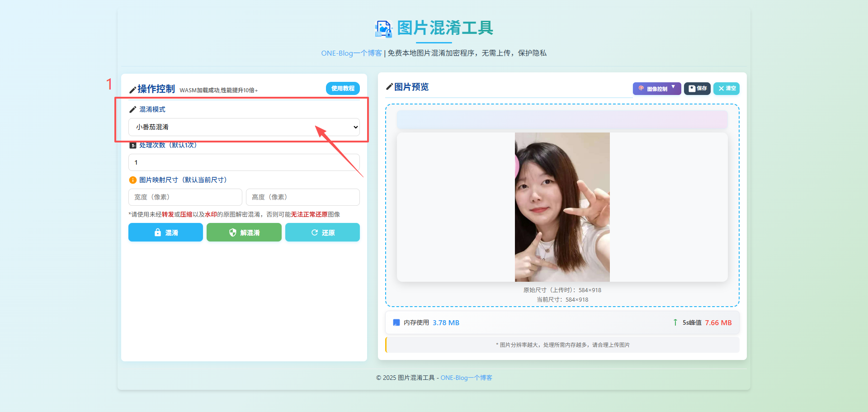Screen dimensions: 868x412
Task: Follow the ONE-Blog一个博客 link in footer
Action: [466, 378]
